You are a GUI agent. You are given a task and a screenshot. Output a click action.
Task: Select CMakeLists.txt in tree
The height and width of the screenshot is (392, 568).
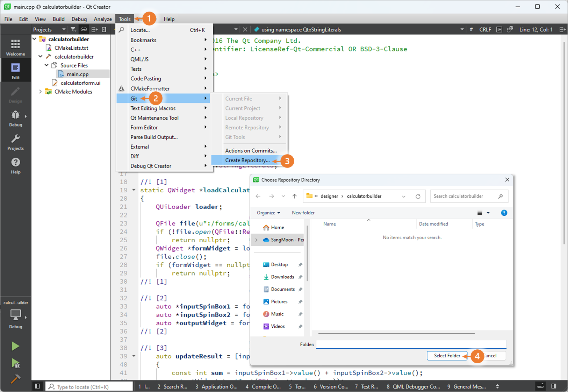coord(71,48)
